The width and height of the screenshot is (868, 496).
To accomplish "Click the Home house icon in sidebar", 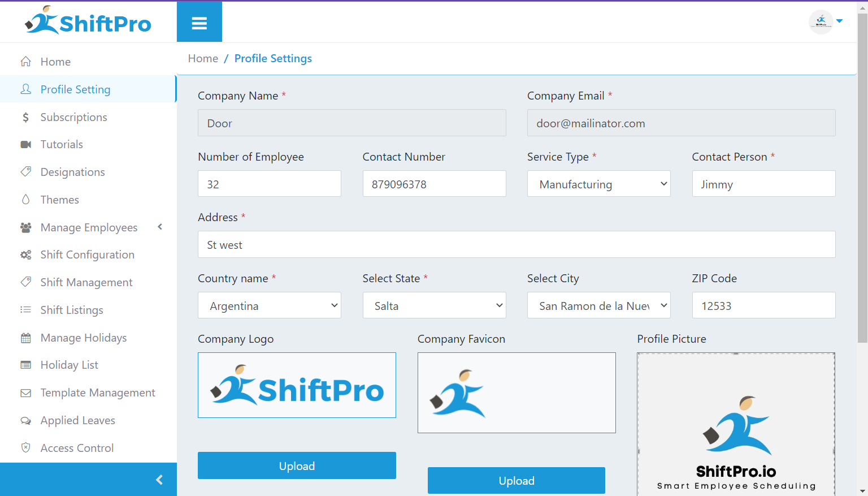I will [26, 62].
